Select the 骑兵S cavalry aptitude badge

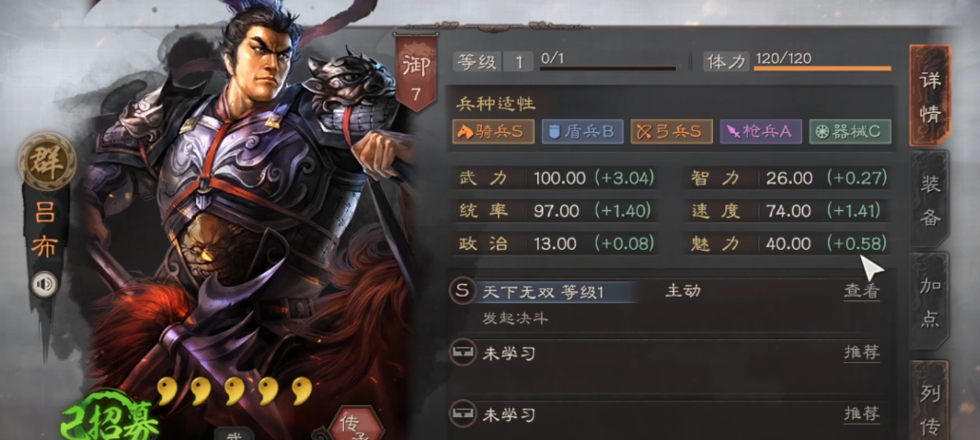(x=493, y=132)
